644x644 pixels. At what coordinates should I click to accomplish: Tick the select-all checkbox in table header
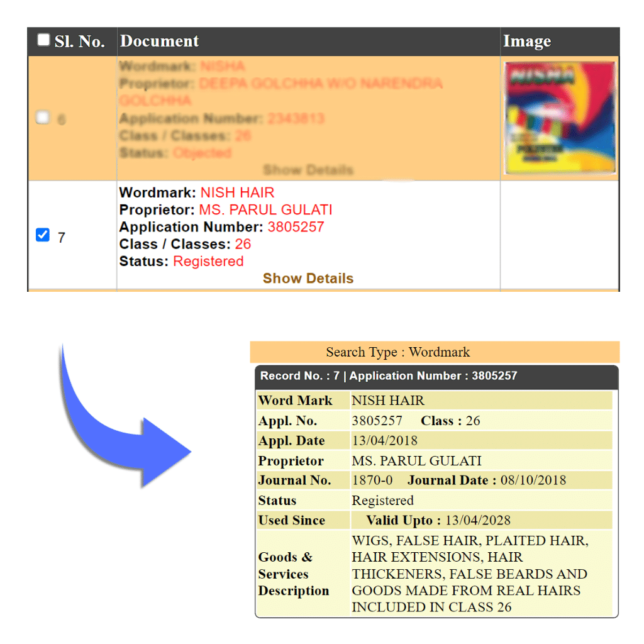(43, 40)
